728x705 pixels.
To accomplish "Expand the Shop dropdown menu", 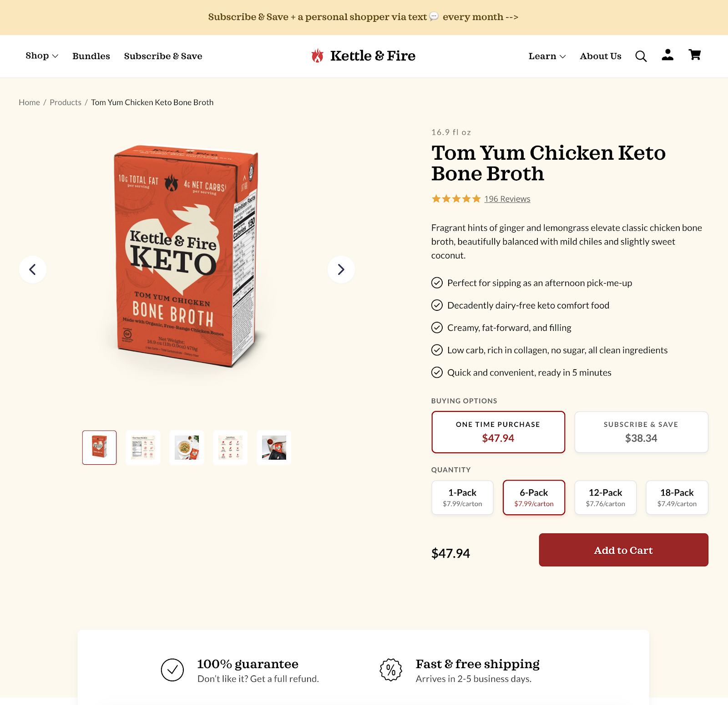I will 41,56.
